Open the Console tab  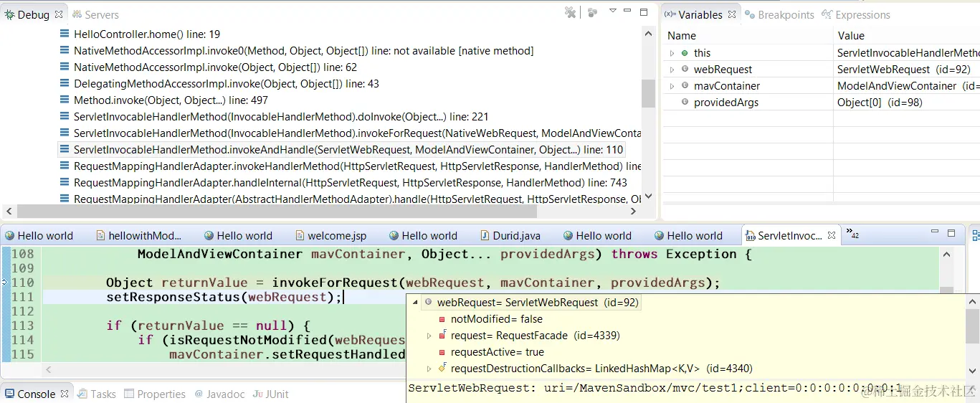tap(30, 394)
